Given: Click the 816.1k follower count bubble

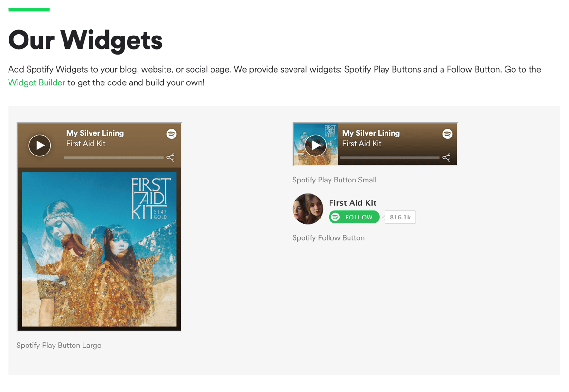Looking at the screenshot, I should pos(400,217).
